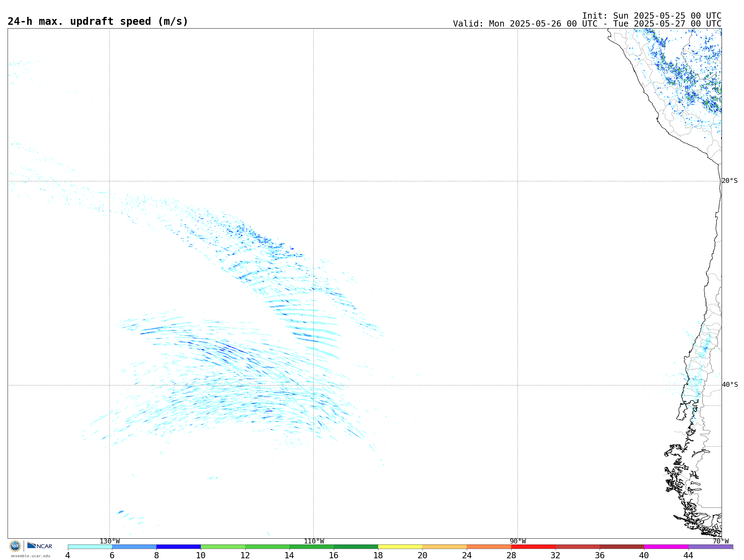Click the colorbar tick label '36'

click(x=600, y=555)
